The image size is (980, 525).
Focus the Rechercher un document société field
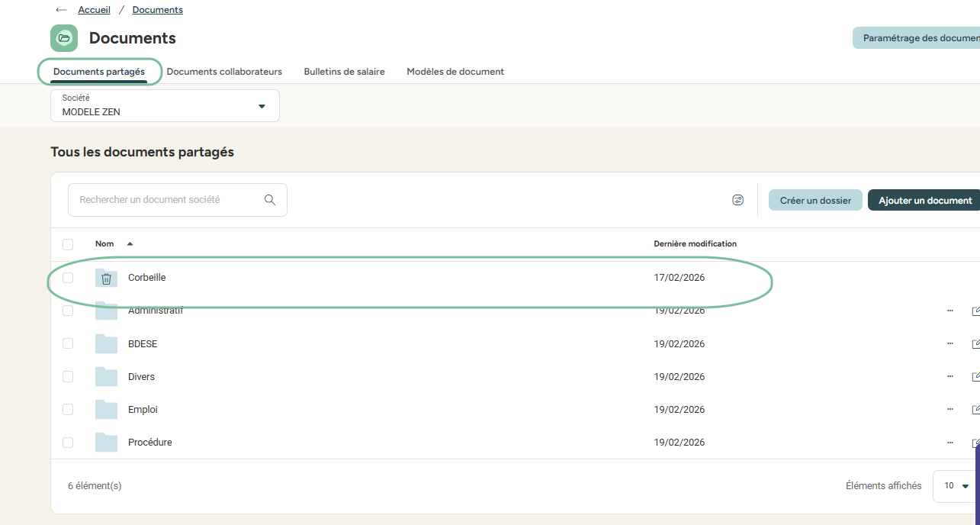tap(168, 200)
